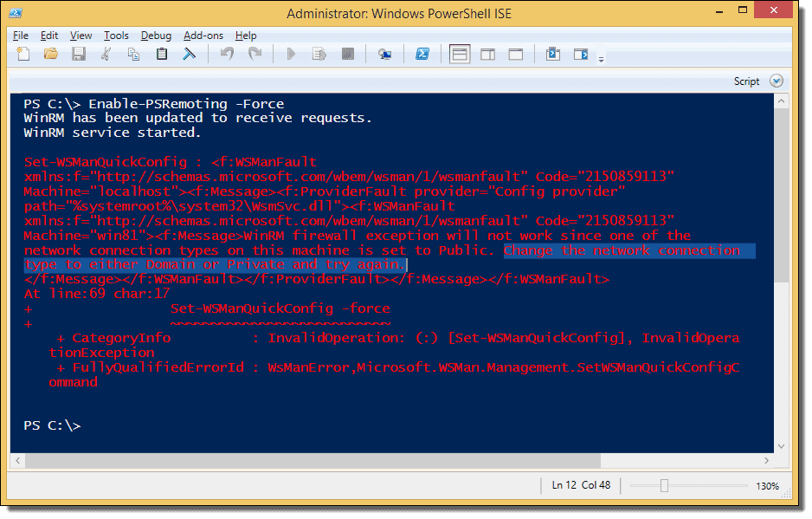
Task: Open the Add-ons menu
Action: [203, 36]
